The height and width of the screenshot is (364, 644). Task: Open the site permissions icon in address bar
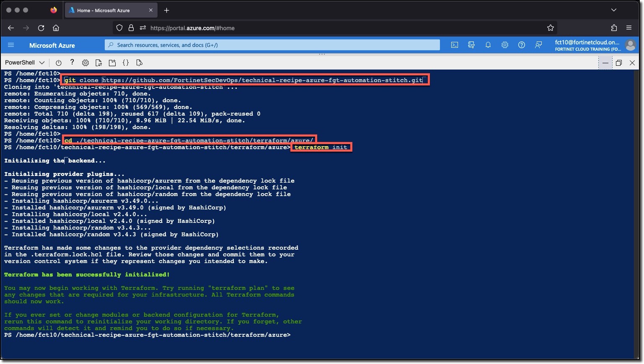143,28
